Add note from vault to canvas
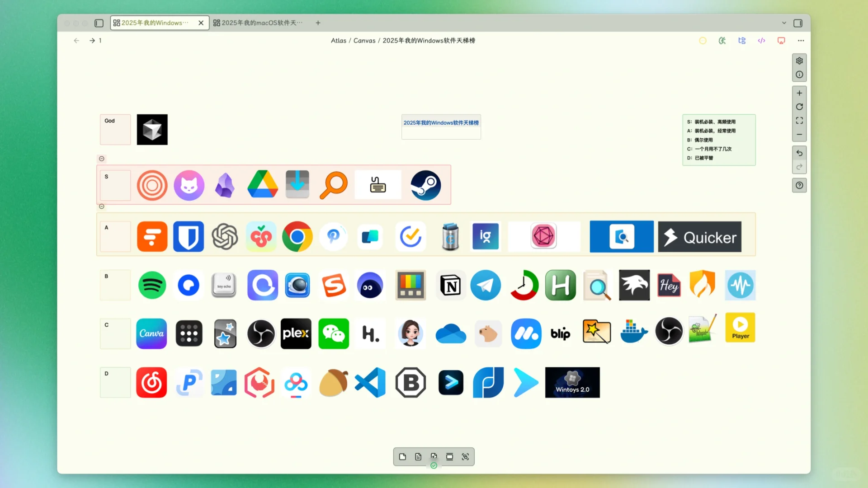The height and width of the screenshot is (488, 868). (x=418, y=457)
